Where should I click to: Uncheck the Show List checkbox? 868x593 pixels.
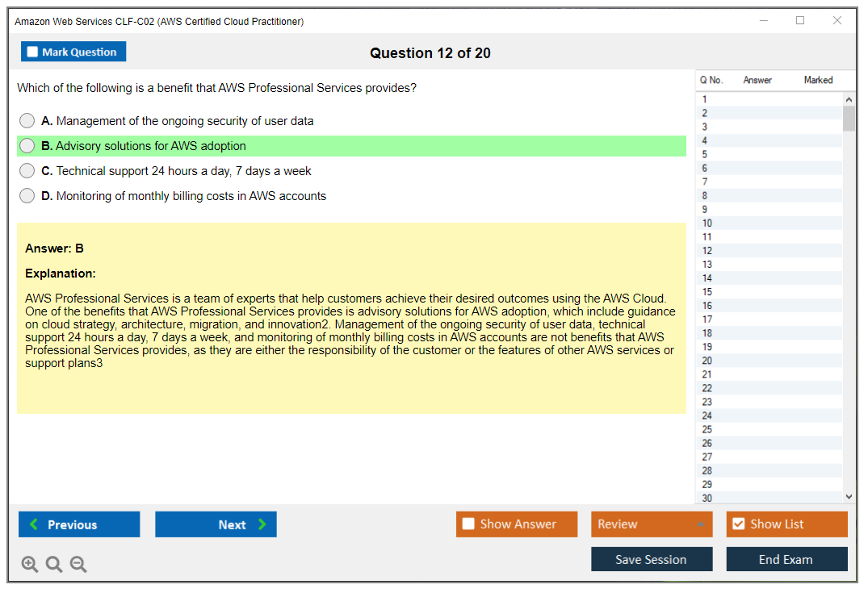click(738, 524)
